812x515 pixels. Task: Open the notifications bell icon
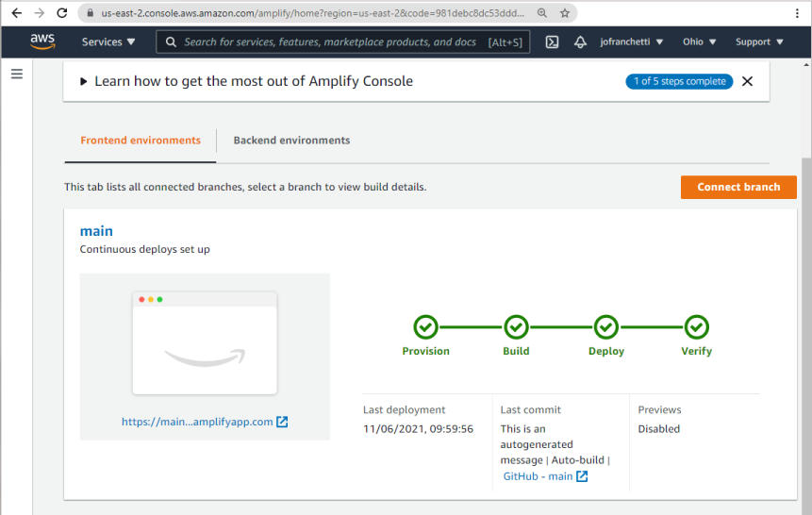coord(580,42)
